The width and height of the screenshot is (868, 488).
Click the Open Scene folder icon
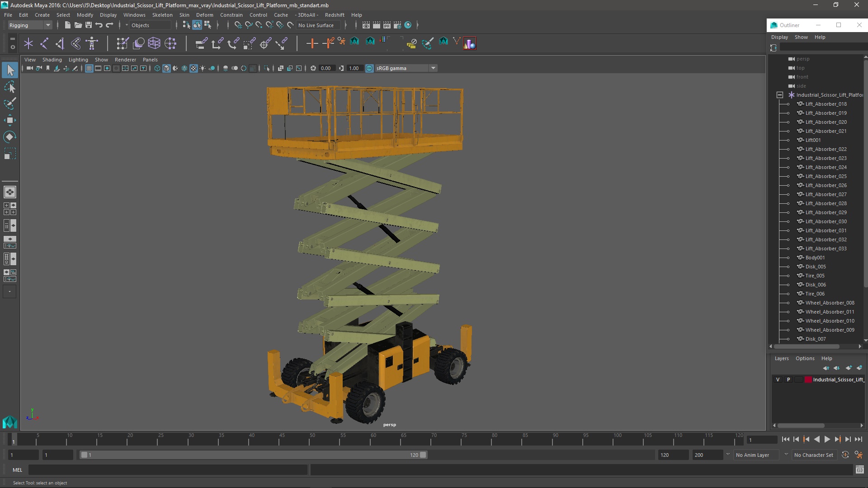coord(78,25)
